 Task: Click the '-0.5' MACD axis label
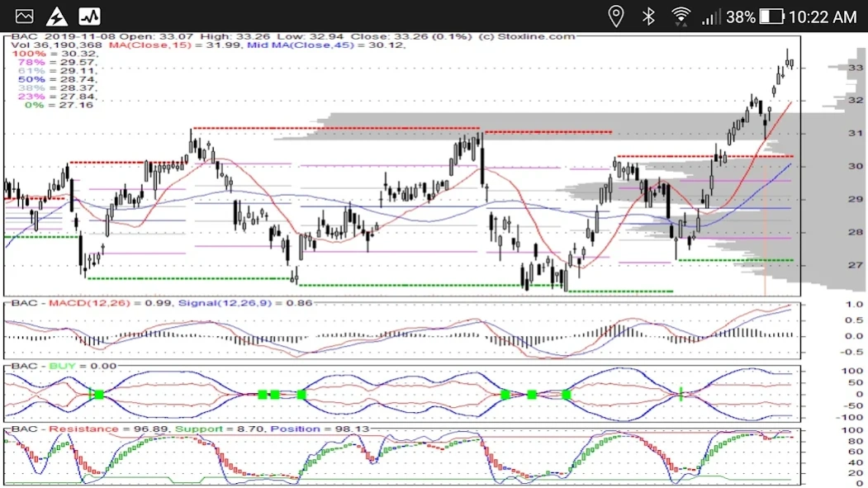point(853,353)
